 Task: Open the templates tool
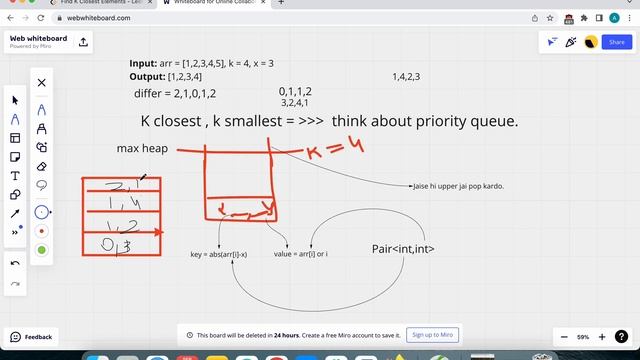(15, 138)
